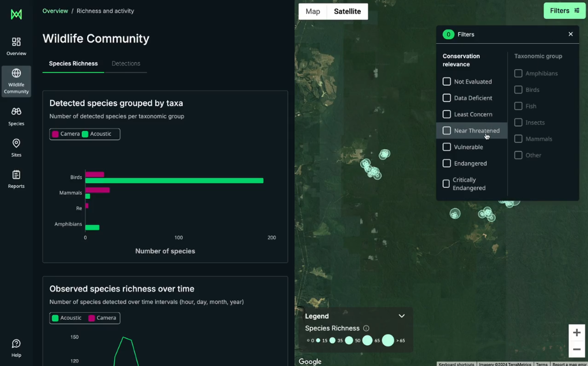
Task: Enable the Critically Endangered checkbox
Action: [x=446, y=184]
